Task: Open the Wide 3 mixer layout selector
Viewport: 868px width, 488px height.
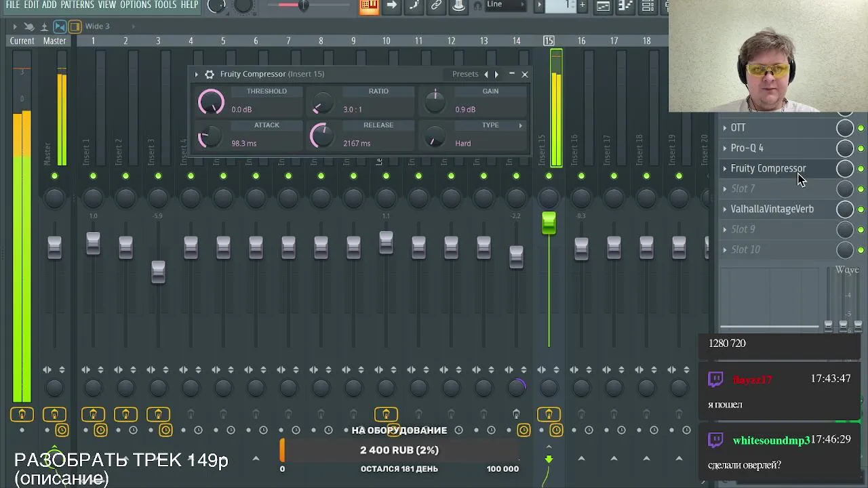Action: [x=97, y=26]
